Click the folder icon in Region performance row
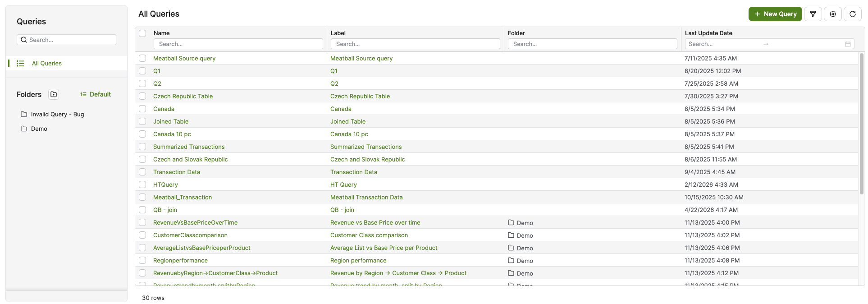The image size is (868, 304). [x=511, y=260]
